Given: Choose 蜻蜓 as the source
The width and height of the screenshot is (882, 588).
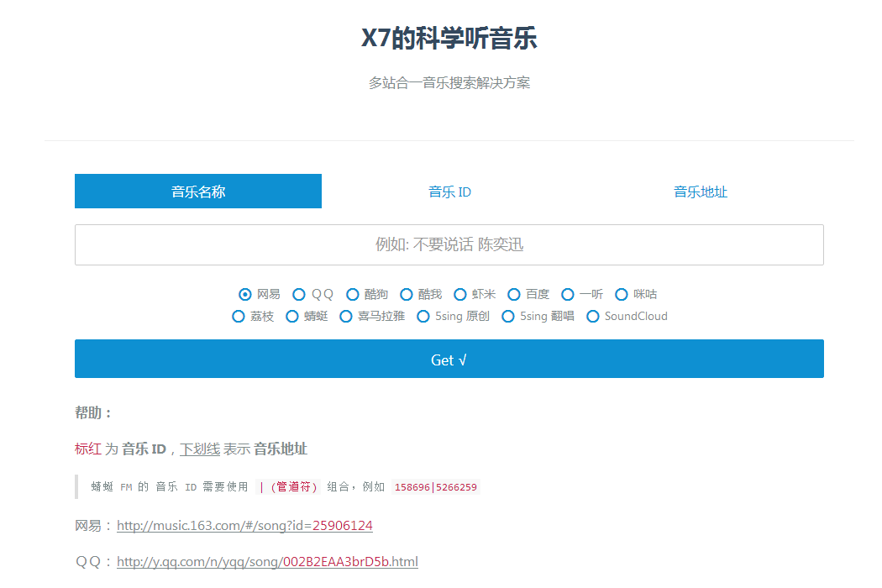Looking at the screenshot, I should pos(292,316).
